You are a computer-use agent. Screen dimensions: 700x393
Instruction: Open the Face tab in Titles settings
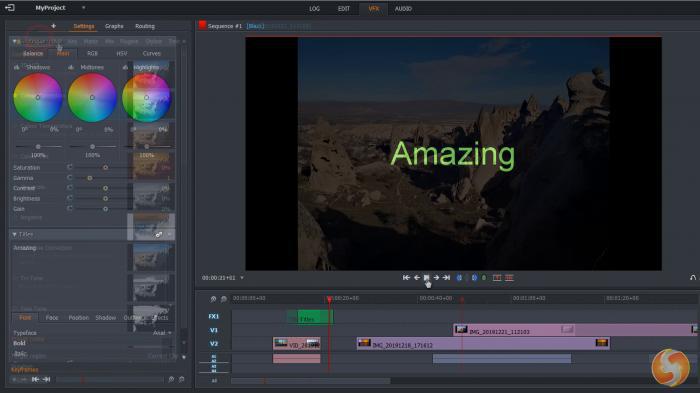(52, 318)
